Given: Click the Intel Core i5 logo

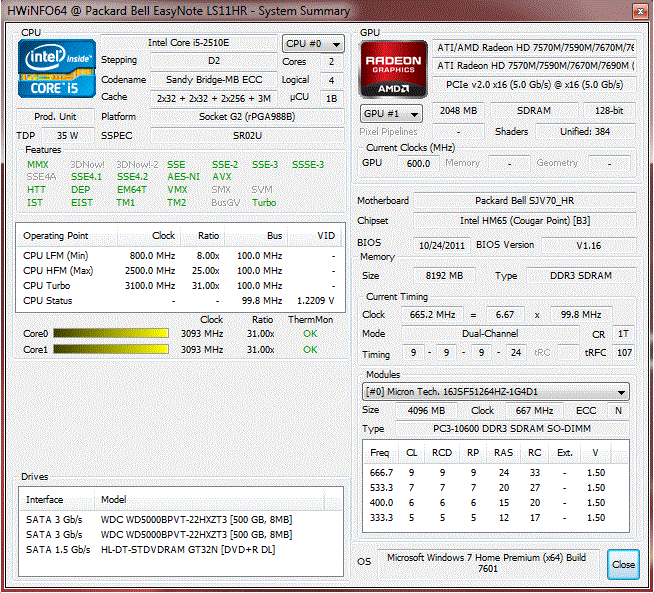Looking at the screenshot, I should point(57,68).
